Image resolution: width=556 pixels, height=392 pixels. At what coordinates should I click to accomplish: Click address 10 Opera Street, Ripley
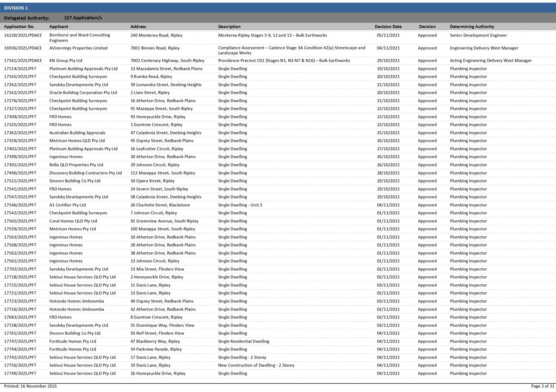[152, 181]
